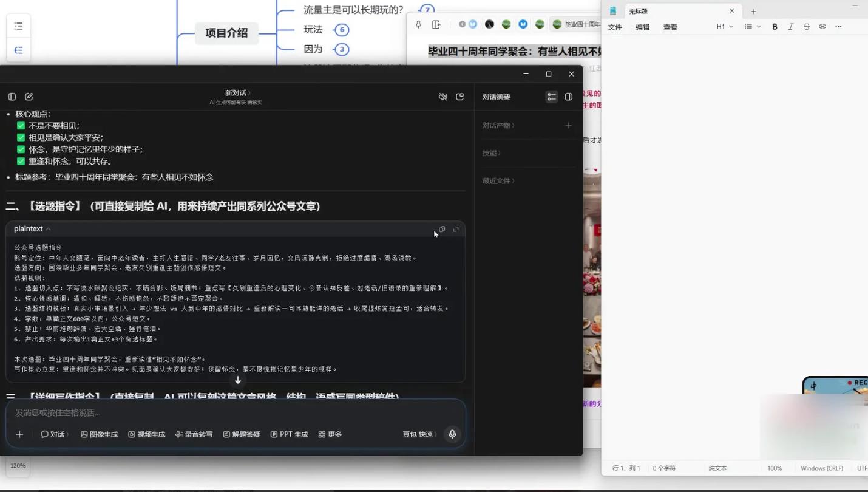This screenshot has width=868, height=492.
Task: Open the list style dropdown in Notepad
Action: (753, 27)
